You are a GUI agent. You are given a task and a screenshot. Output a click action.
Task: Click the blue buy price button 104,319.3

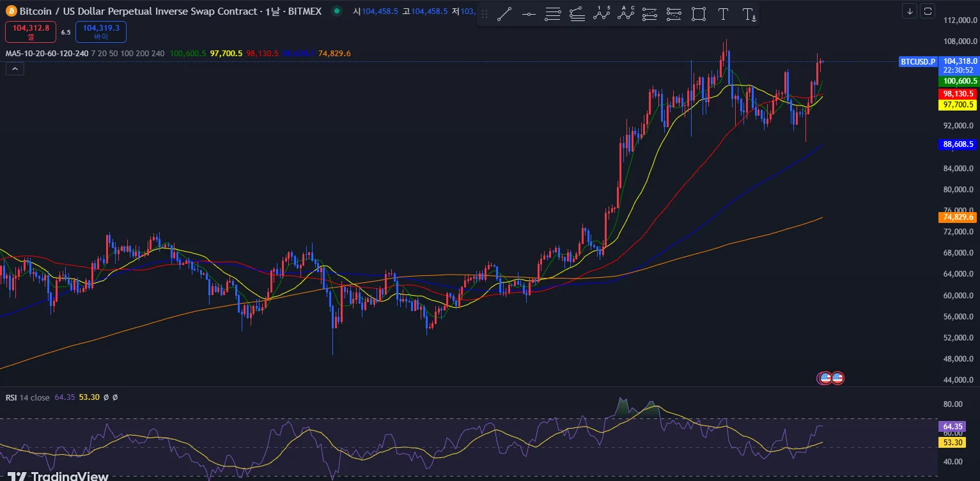coord(101,32)
